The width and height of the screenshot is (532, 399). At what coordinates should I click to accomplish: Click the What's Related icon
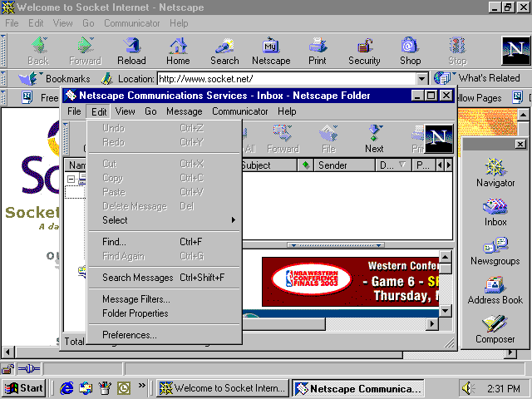(x=442, y=78)
